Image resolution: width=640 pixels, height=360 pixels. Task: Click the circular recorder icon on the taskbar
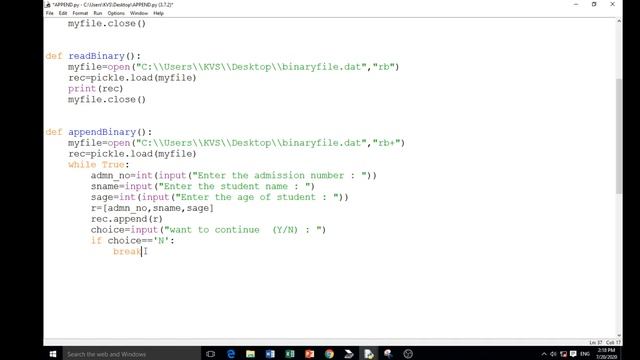[x=408, y=354]
